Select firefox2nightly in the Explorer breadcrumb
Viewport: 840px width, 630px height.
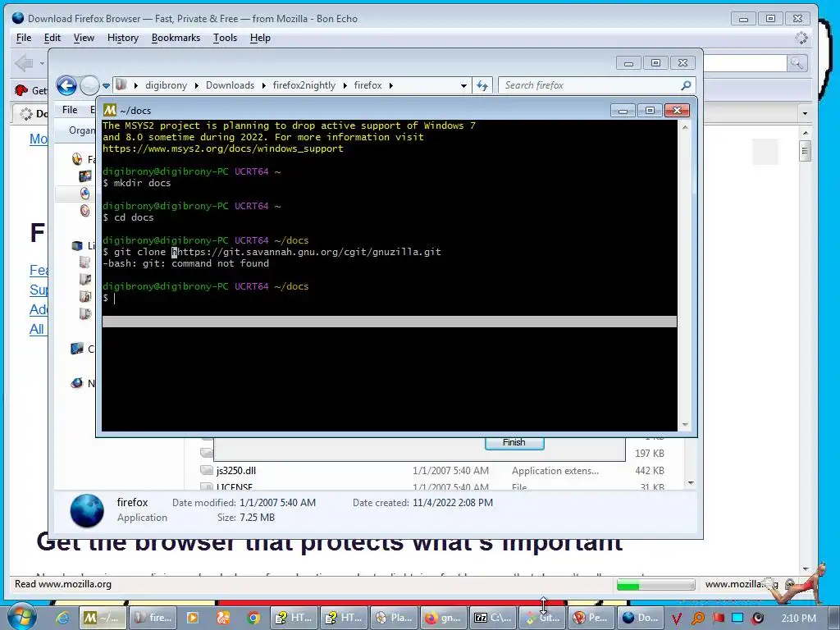(x=304, y=85)
